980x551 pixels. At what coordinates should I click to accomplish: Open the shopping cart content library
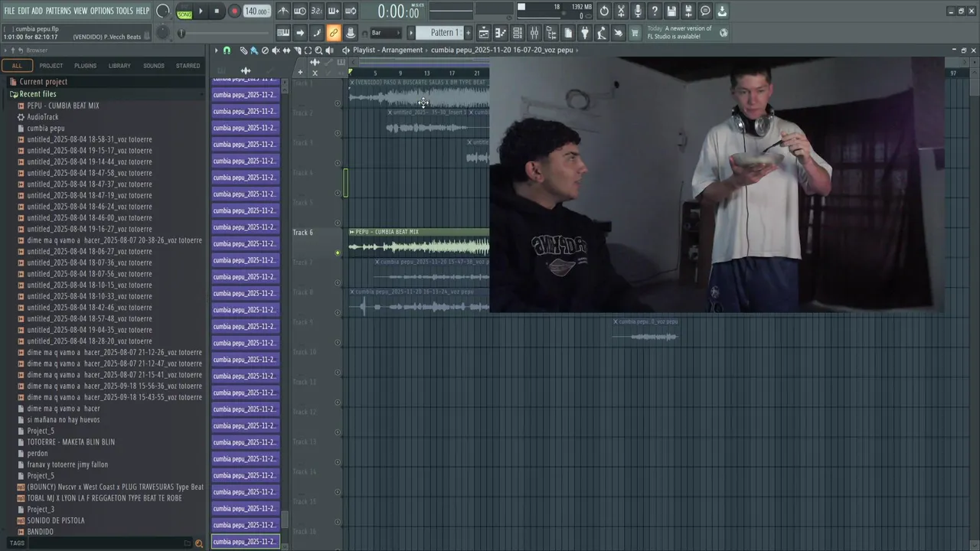pyautogui.click(x=635, y=33)
